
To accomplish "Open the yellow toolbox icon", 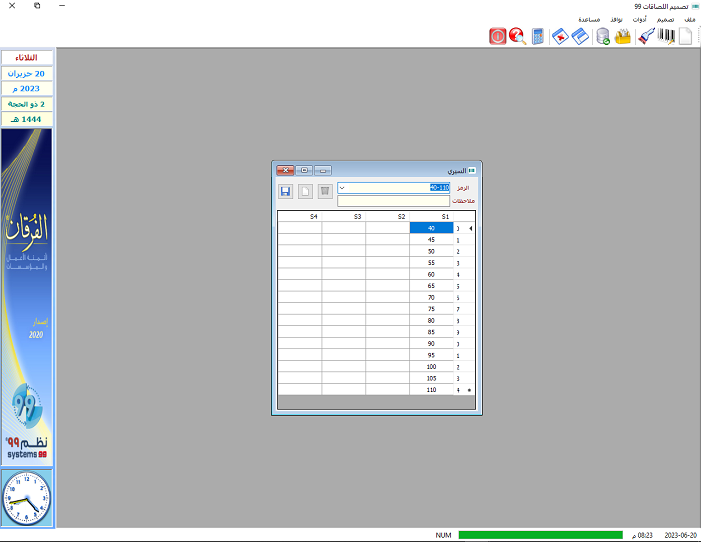I will pyautogui.click(x=623, y=37).
